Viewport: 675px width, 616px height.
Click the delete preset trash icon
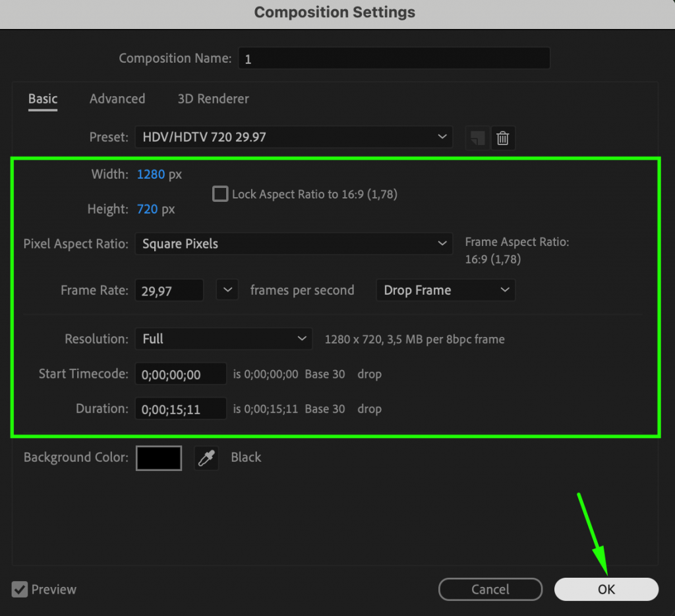coord(503,138)
